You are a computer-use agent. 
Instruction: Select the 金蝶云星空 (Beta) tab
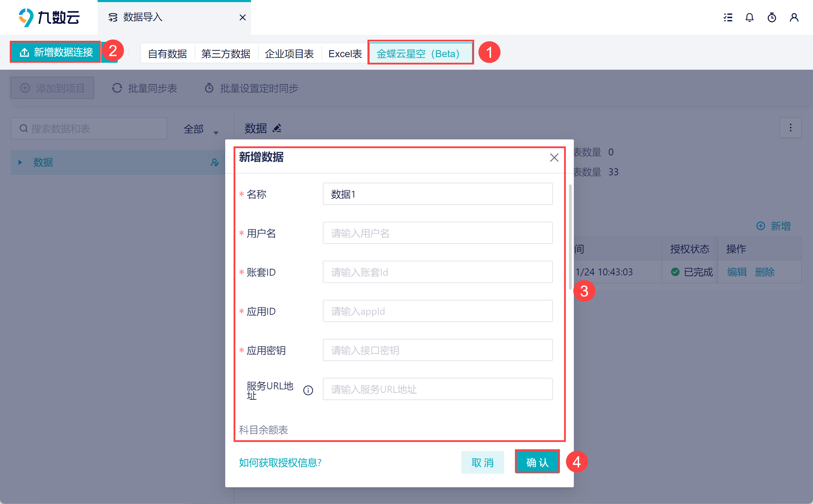pos(418,54)
